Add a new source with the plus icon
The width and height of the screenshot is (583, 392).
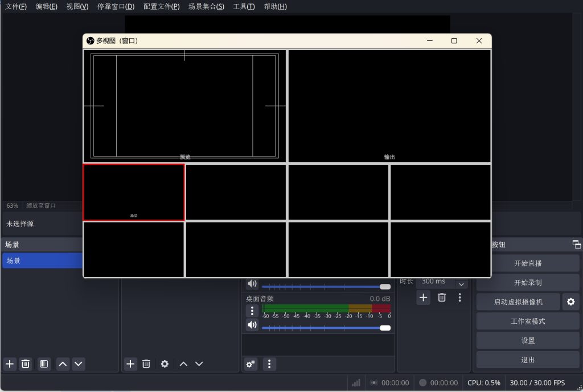coord(130,364)
